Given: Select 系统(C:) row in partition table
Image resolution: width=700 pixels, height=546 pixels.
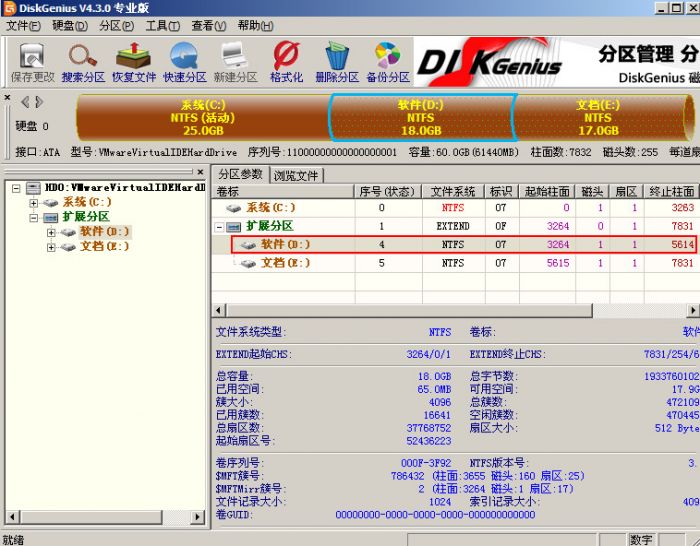Looking at the screenshot, I should coord(272,208).
